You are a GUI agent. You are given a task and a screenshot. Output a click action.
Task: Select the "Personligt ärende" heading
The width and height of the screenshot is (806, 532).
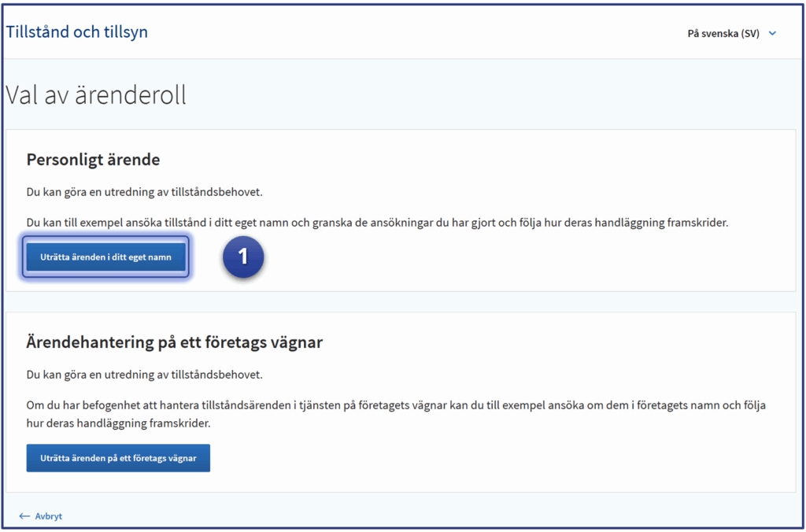click(x=93, y=160)
